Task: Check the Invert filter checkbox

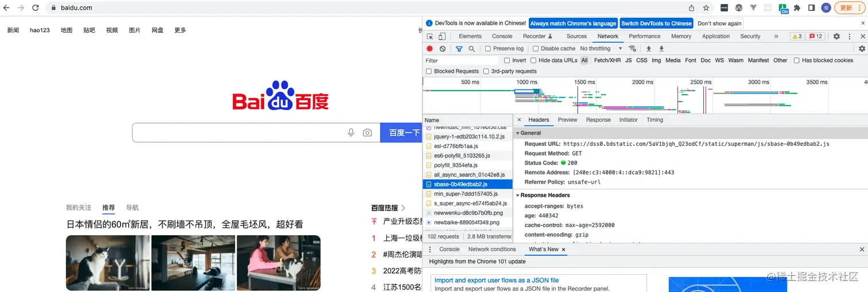Action: pos(507,60)
